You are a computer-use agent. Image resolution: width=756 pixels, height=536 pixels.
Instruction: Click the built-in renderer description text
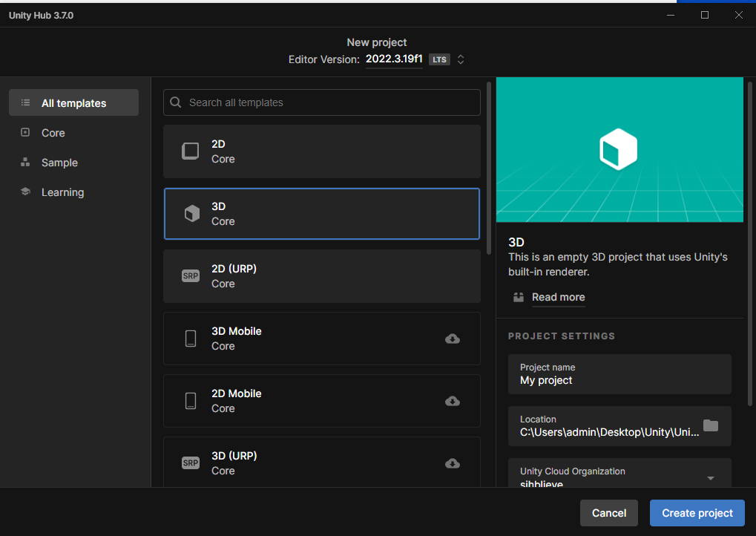(617, 264)
